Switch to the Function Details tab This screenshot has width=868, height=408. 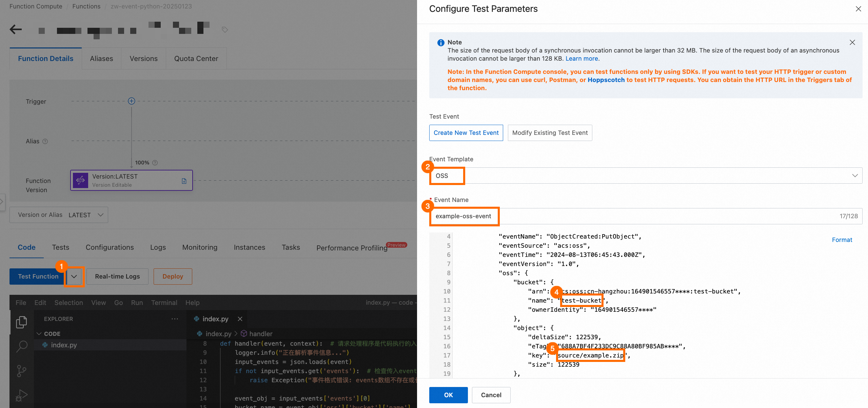coord(46,59)
